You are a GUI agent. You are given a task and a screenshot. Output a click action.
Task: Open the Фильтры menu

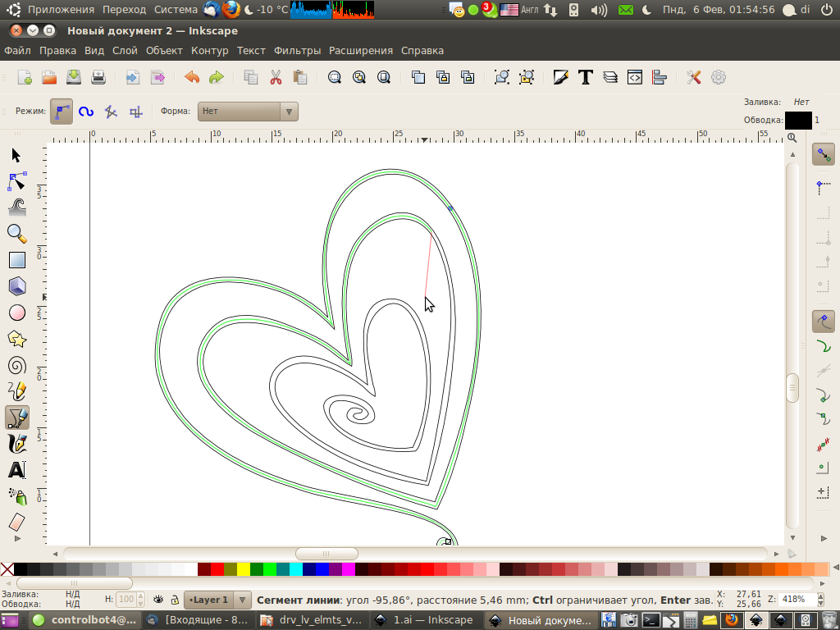(x=297, y=50)
